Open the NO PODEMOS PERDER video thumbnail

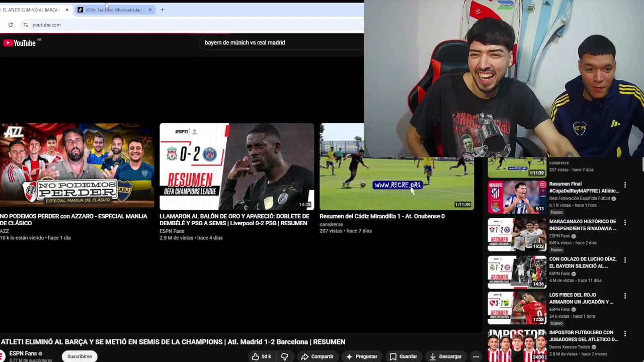pyautogui.click(x=77, y=166)
